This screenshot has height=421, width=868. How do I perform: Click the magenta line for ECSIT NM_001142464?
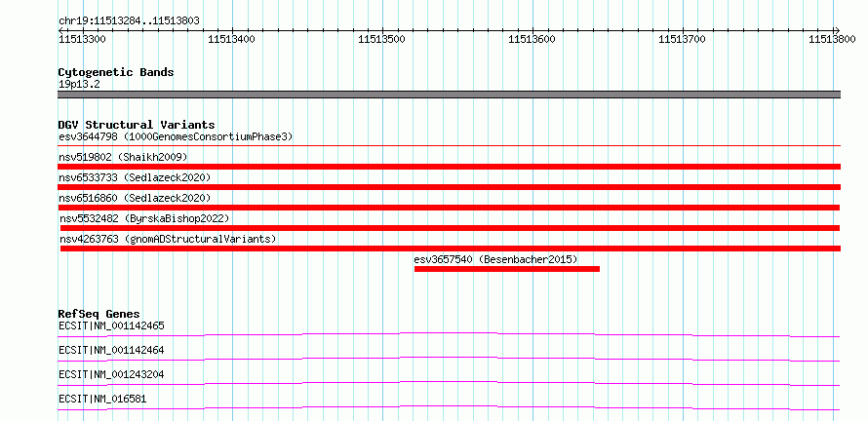pos(449,359)
